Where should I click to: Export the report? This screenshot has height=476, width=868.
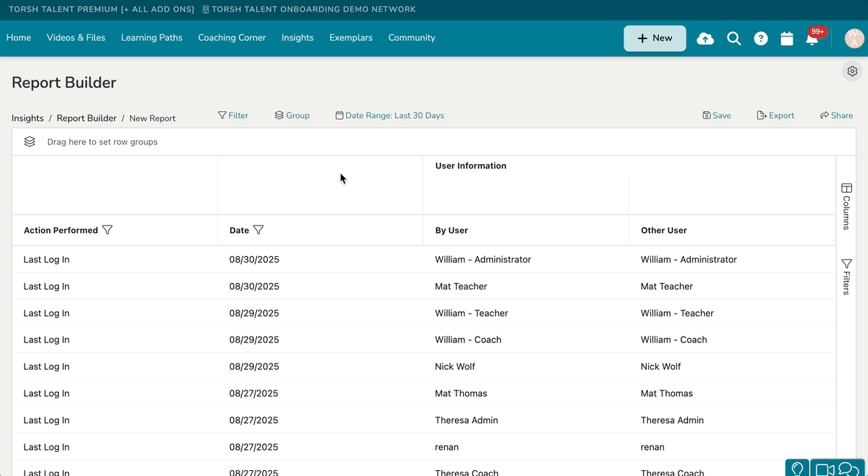775,115
